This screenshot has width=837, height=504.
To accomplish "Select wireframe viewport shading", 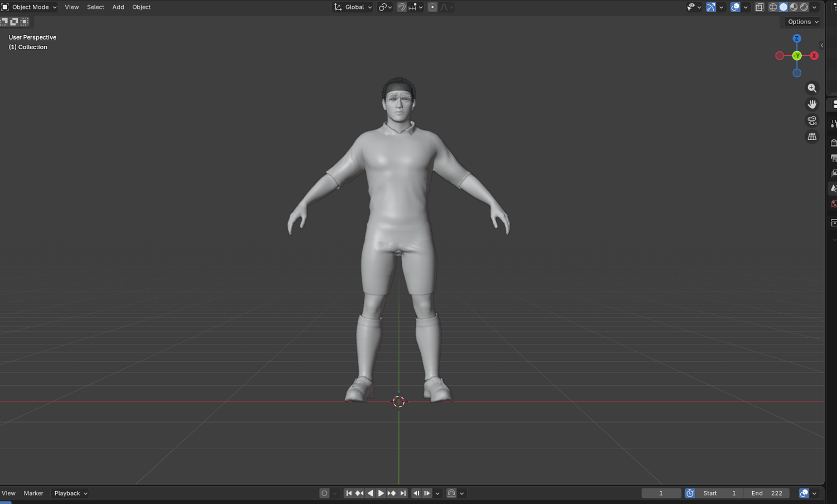I will [x=773, y=7].
